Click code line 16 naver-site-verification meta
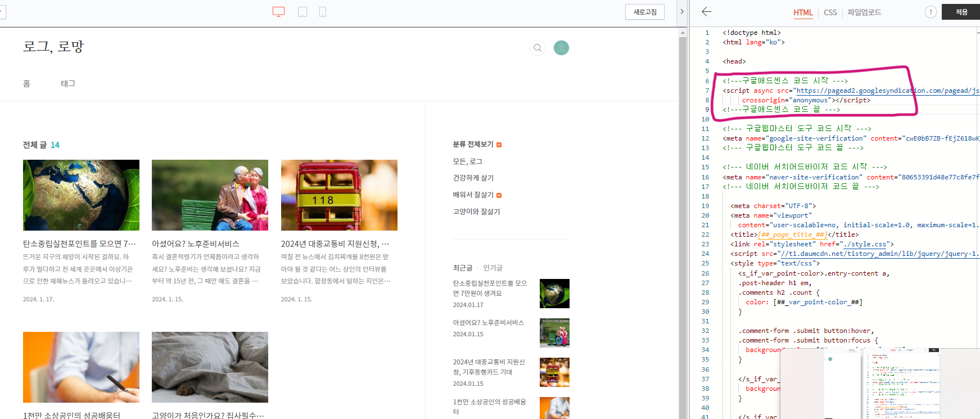The width and height of the screenshot is (980, 419). click(x=851, y=177)
